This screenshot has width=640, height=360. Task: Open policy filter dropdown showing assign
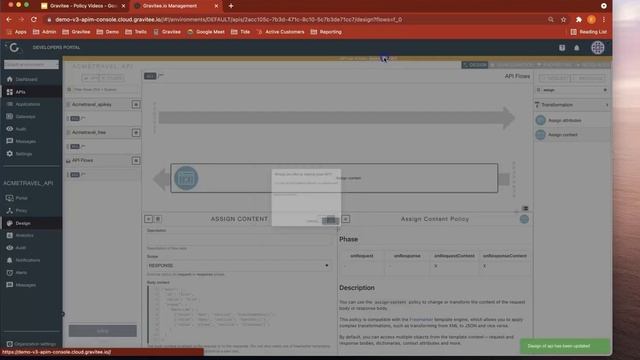[x=572, y=90]
